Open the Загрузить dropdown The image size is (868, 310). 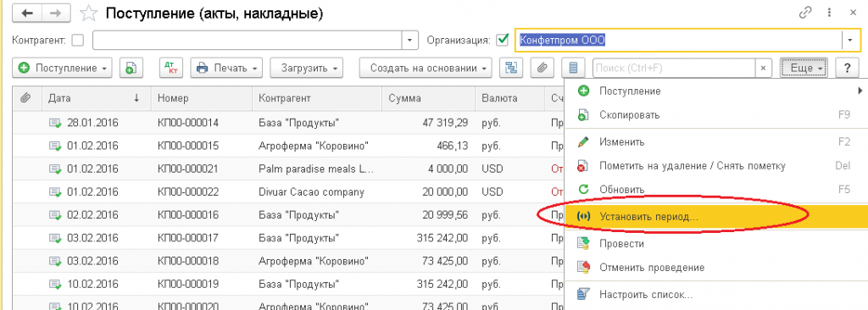click(x=307, y=68)
